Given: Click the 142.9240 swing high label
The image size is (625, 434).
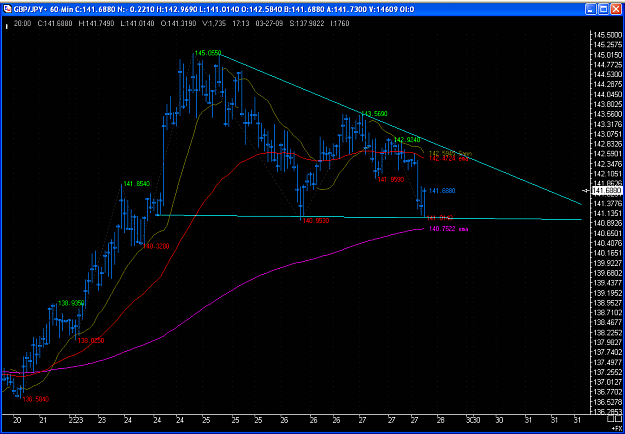Looking at the screenshot, I should 407,140.
